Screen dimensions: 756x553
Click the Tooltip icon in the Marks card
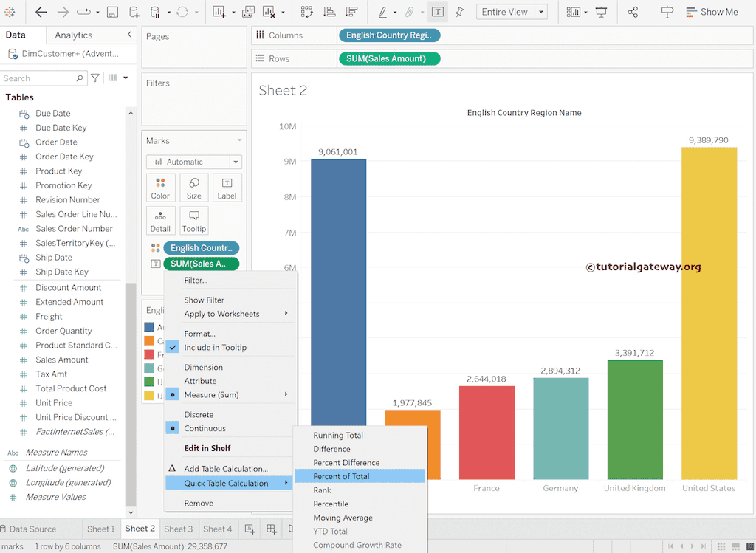(x=193, y=220)
